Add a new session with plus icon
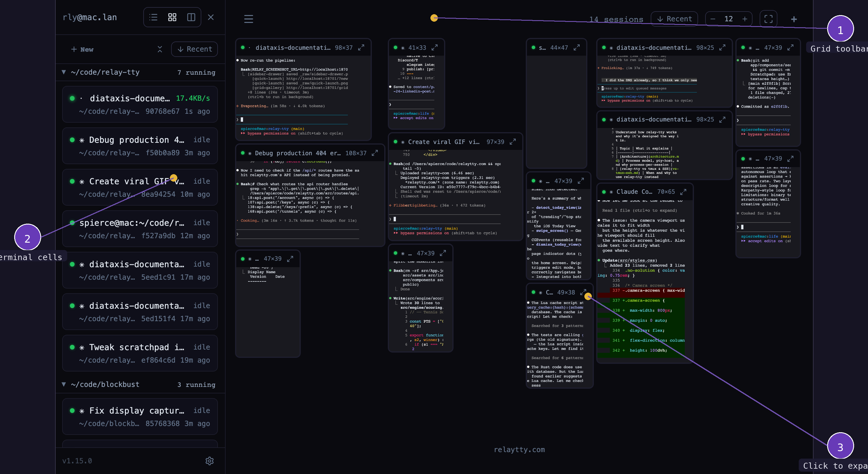Screen dimensions: 868x474 [794, 19]
